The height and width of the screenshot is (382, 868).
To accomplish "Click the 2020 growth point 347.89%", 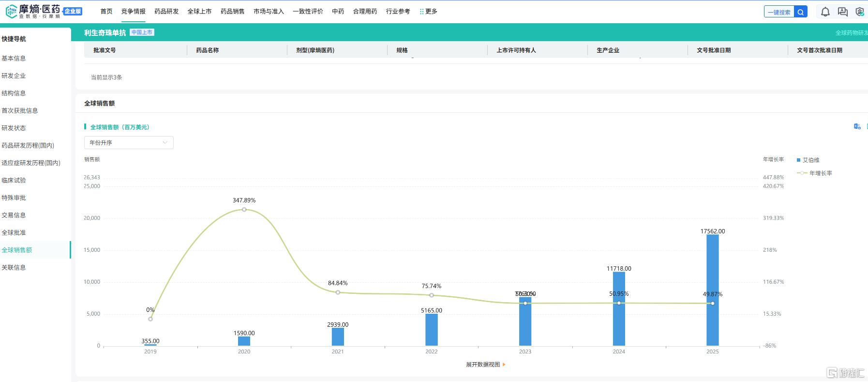I will tap(244, 209).
